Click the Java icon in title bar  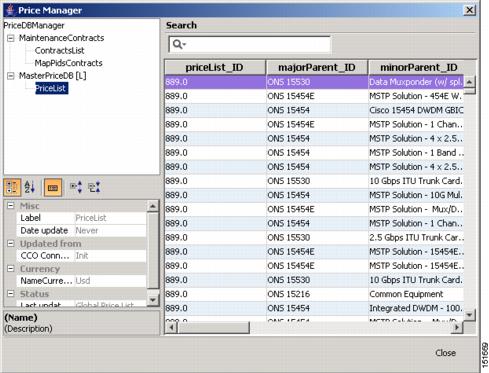point(10,10)
